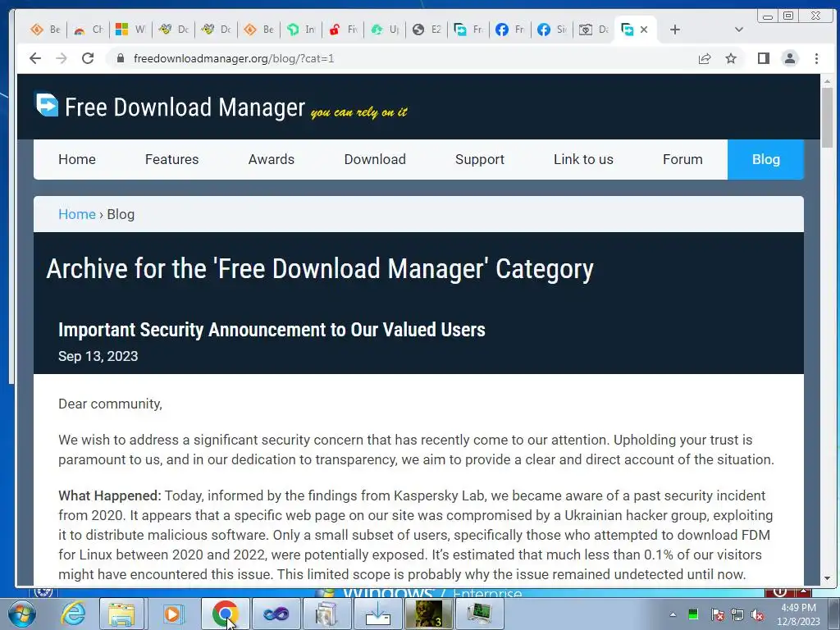This screenshot has height=630, width=840.
Task: Click the 'What Happened:' bold text
Action: (x=109, y=495)
